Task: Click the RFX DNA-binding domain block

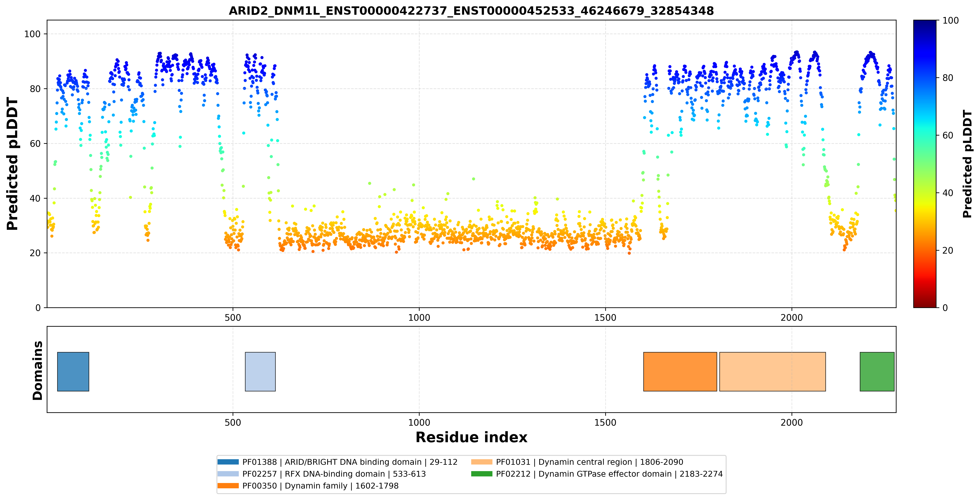Action: click(x=260, y=371)
